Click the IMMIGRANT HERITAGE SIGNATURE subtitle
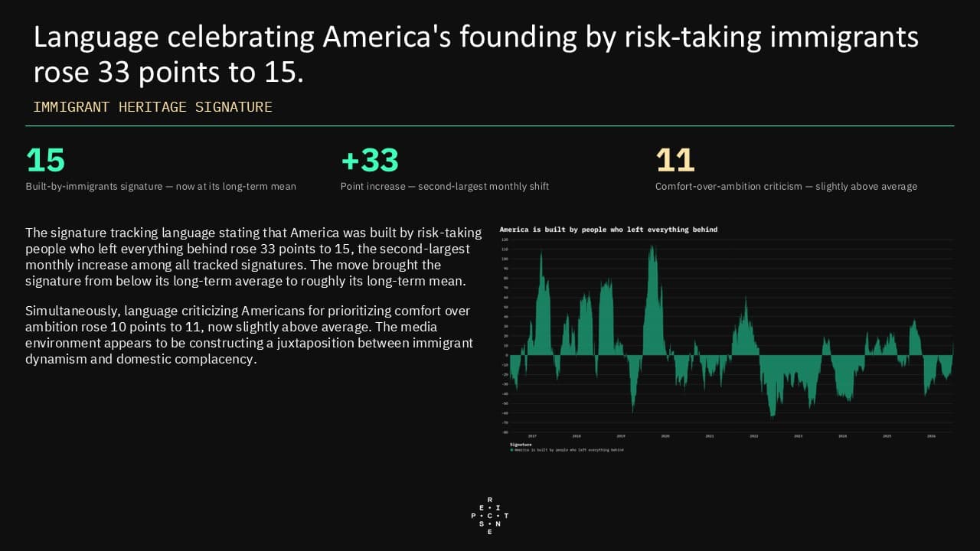The width and height of the screenshot is (980, 551). coord(152,107)
